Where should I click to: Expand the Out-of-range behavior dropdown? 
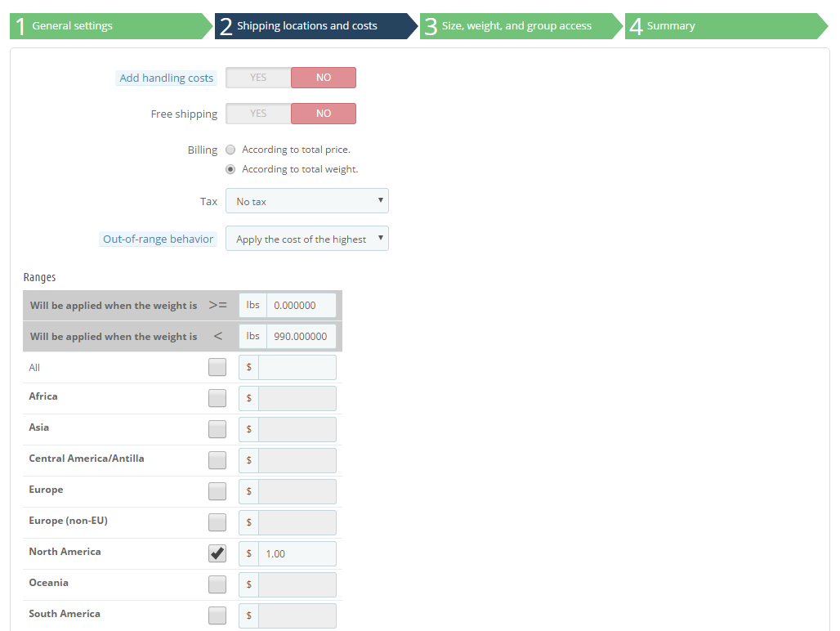pyautogui.click(x=307, y=239)
